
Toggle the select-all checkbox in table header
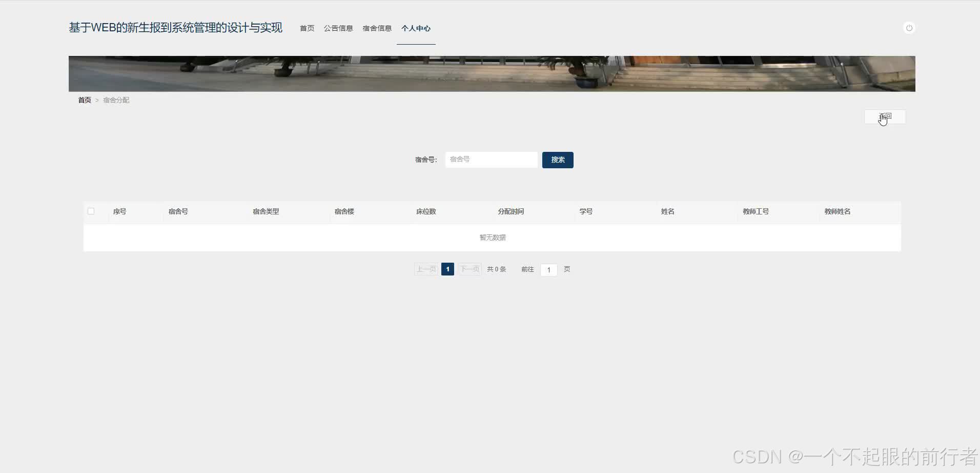91,211
